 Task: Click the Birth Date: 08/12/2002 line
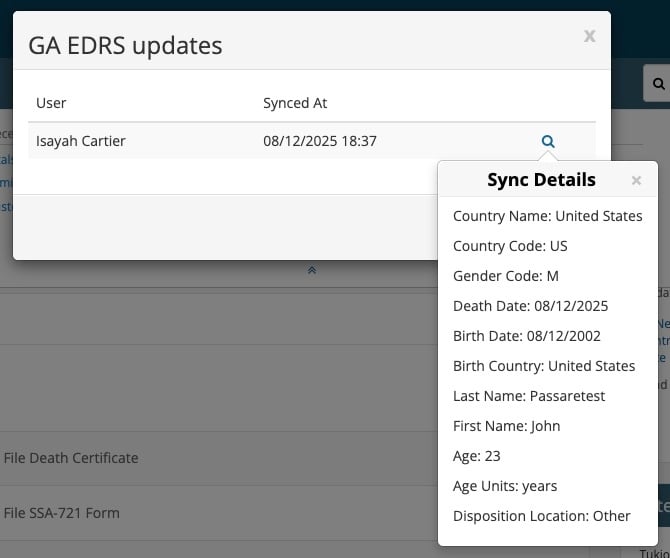(527, 336)
